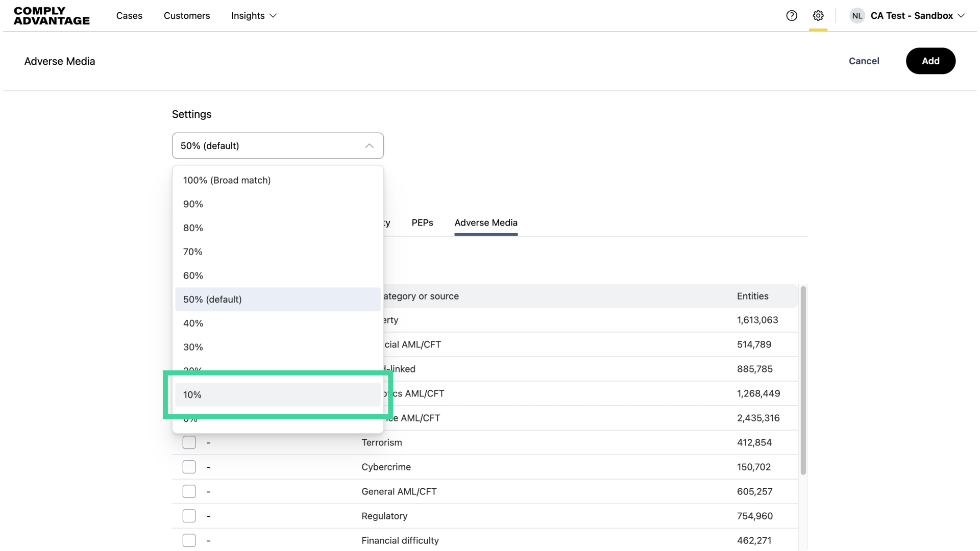Viewport: 980px width, 551px height.
Task: Open the help question mark icon
Action: pos(792,16)
